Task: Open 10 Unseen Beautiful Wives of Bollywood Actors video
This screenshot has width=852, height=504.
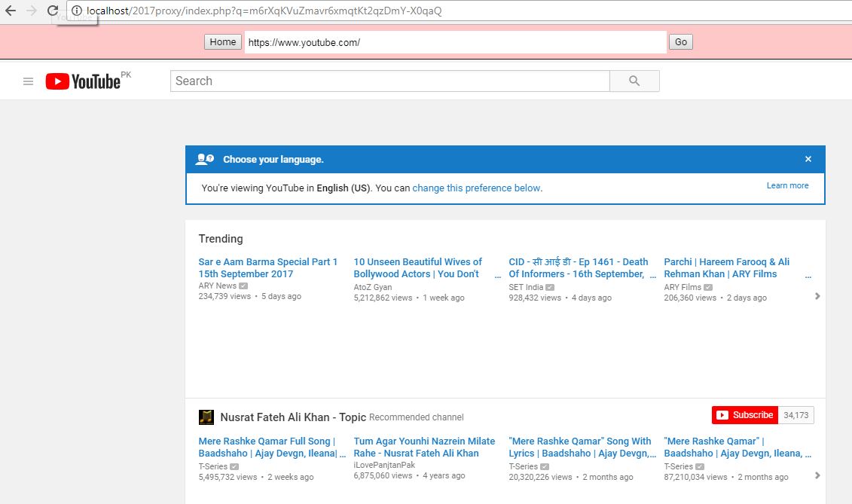Action: [417, 268]
